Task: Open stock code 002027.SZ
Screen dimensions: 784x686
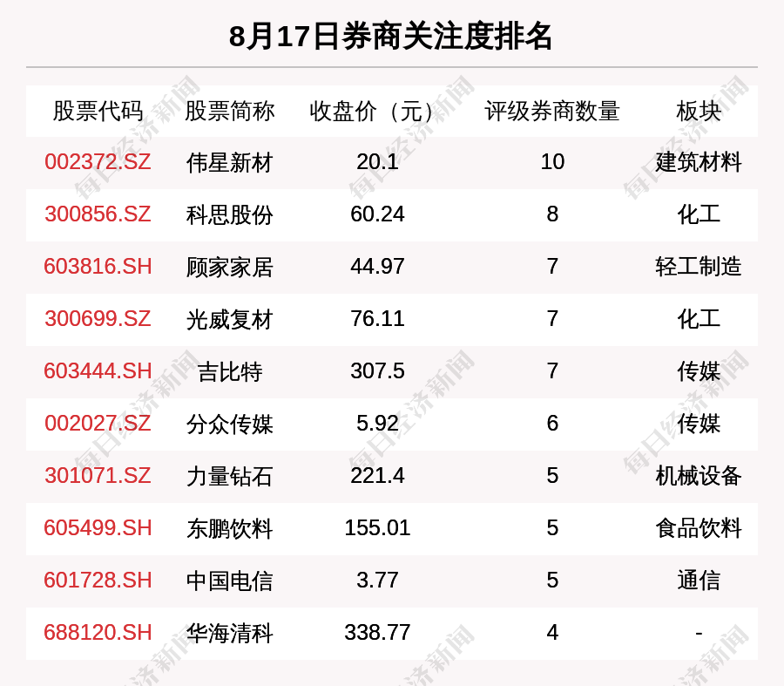Action: 98,424
